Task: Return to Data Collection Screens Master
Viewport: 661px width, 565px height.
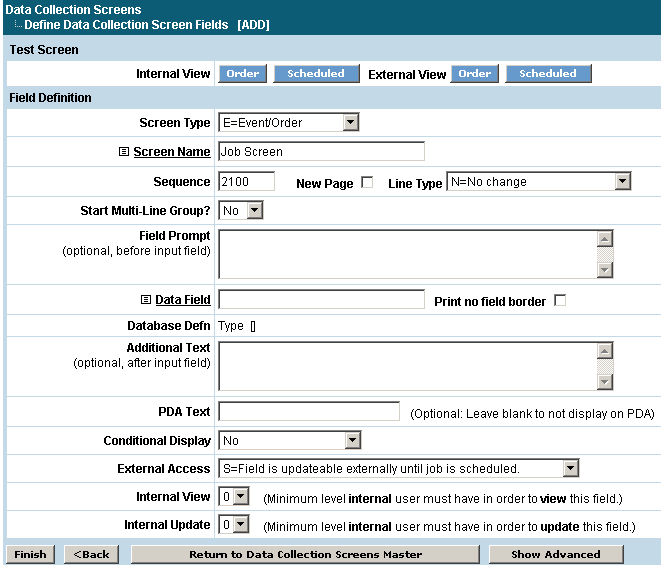Action: pos(306,554)
